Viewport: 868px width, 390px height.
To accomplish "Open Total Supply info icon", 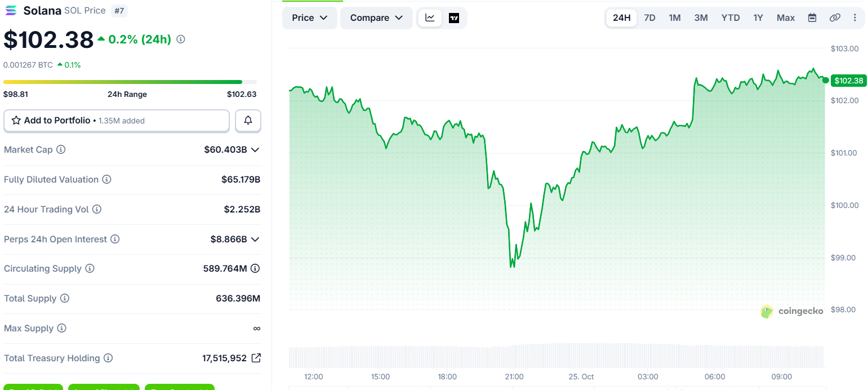I will (x=65, y=299).
